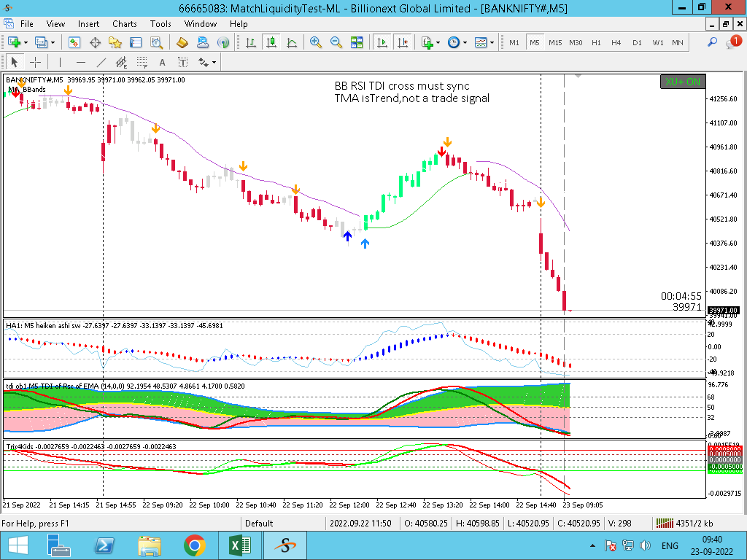The image size is (747, 560).
Task: Select the Fibonacci retracement tool
Action: click(142, 62)
